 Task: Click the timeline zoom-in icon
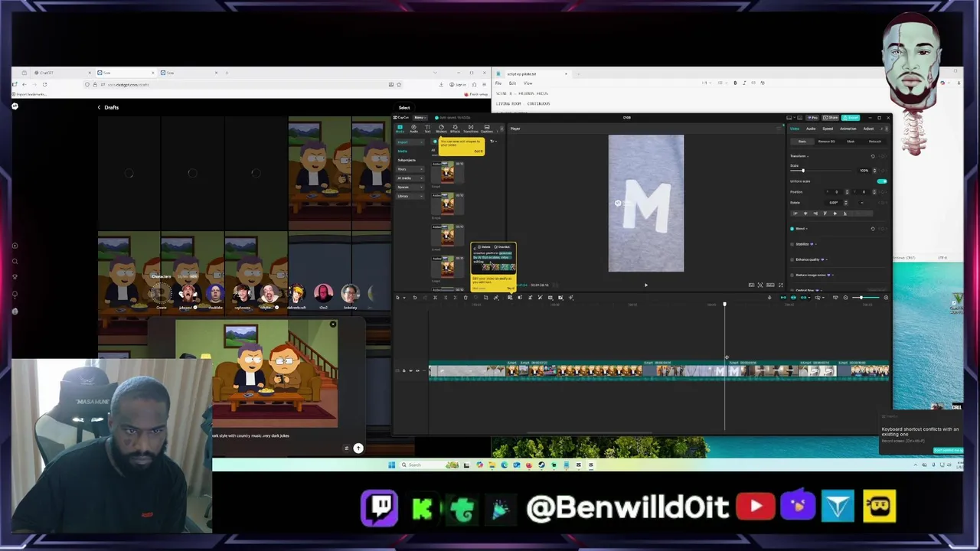886,298
